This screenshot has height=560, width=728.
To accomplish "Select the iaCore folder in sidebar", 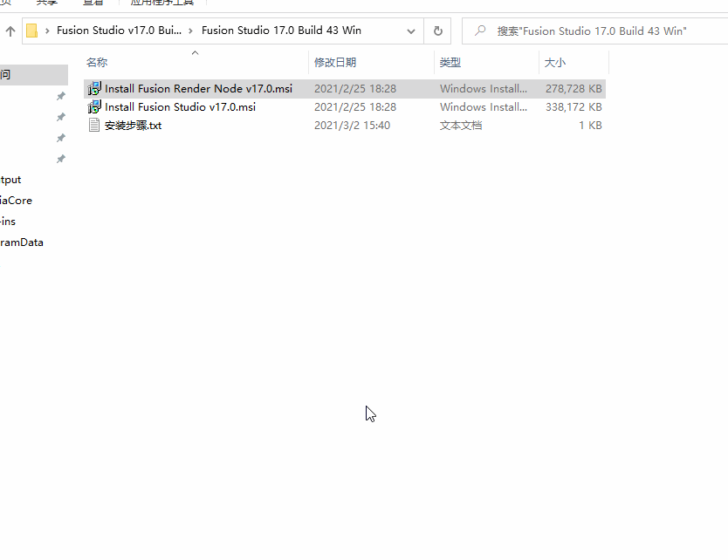I will (x=16, y=201).
